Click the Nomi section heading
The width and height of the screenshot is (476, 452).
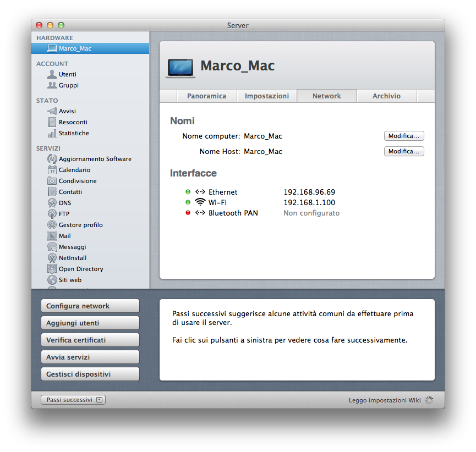[182, 121]
